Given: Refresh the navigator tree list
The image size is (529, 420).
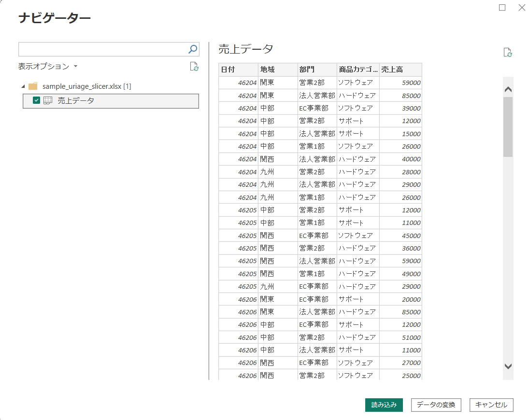Looking at the screenshot, I should pyautogui.click(x=194, y=67).
